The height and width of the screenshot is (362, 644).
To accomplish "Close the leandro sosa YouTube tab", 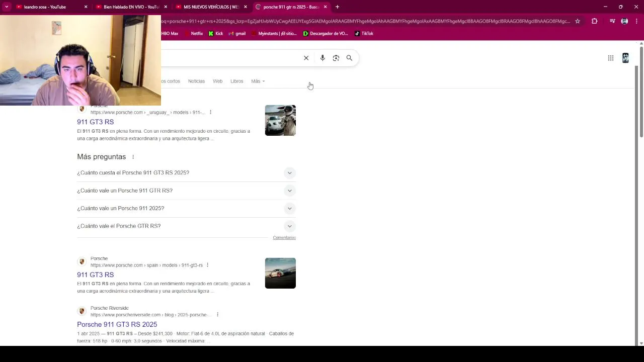I will pyautogui.click(x=86, y=7).
